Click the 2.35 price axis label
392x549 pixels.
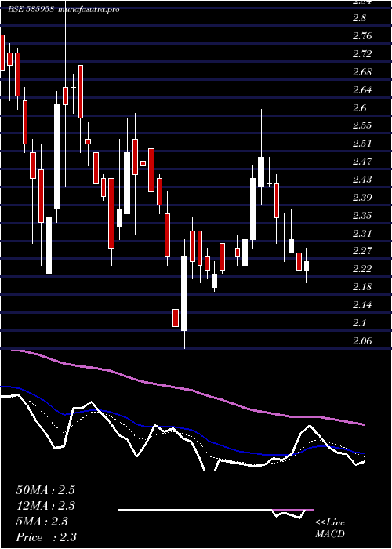361,215
